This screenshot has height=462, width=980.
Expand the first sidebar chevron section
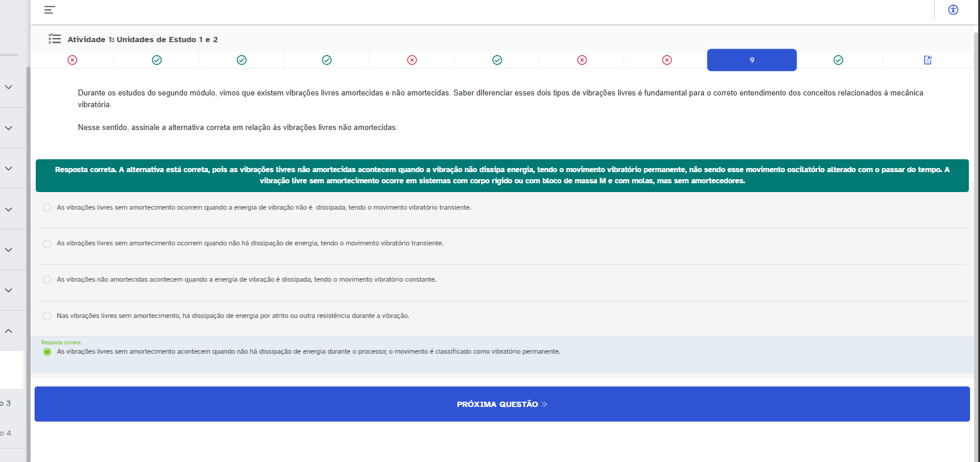point(9,87)
